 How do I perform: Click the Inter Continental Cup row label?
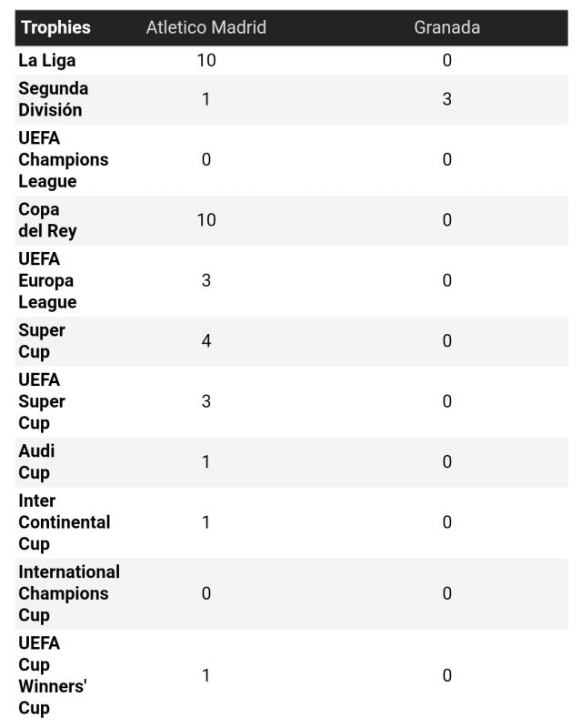(x=64, y=522)
